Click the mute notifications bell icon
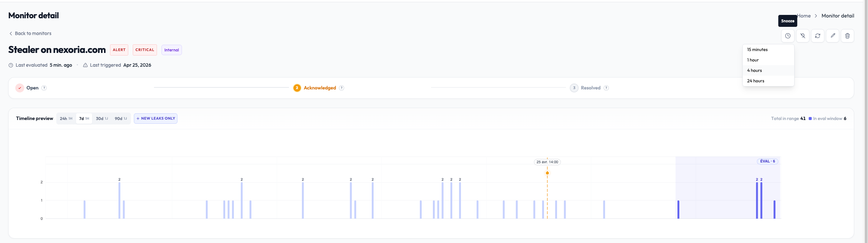 coord(802,36)
